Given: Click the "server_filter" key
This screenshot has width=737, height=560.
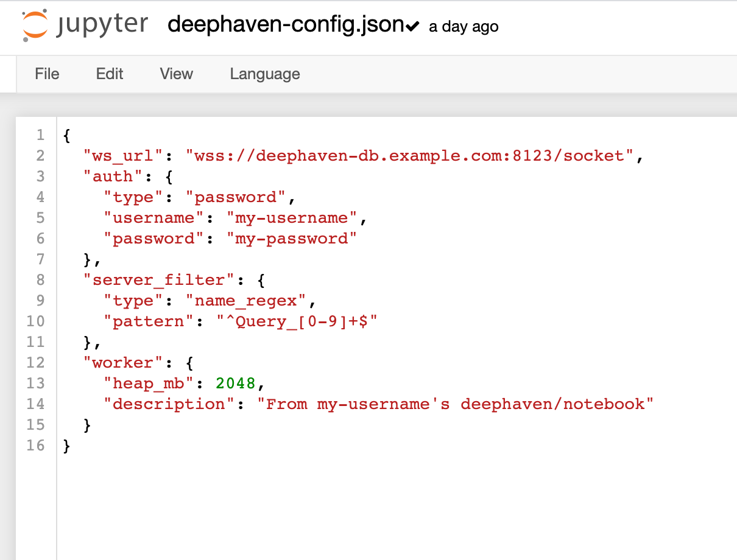Looking at the screenshot, I should 159,280.
